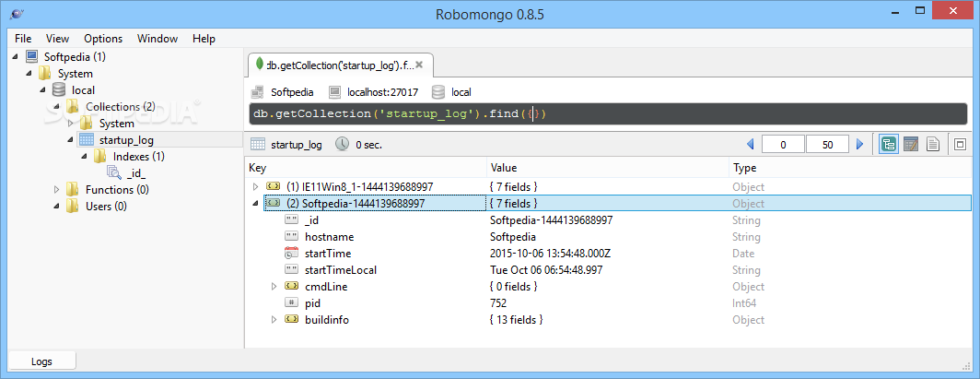Screen dimensions: 980x379
Task: Click the pid number type icon
Action: coord(291,302)
